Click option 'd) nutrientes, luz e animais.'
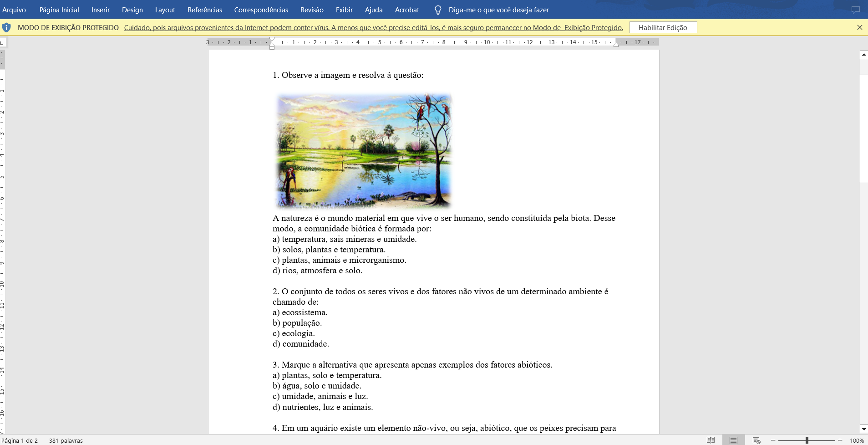Screen dimensions: 868x445 323,407
